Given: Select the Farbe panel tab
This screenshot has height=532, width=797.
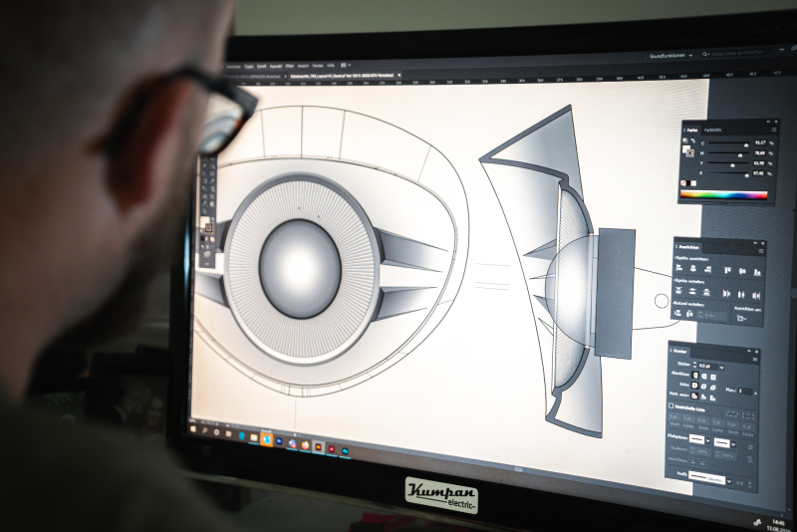Looking at the screenshot, I should tap(691, 131).
